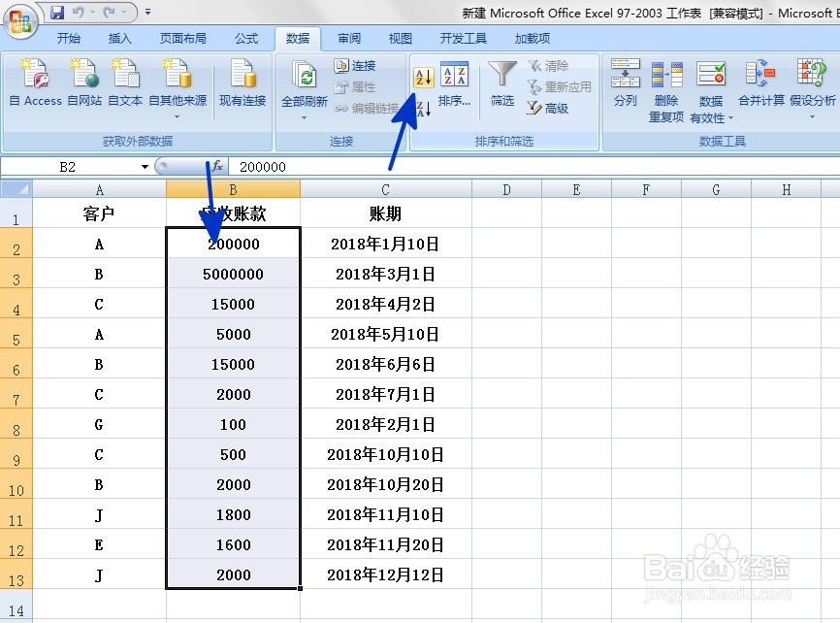Click cell containing 2018年4月2日
840x623 pixels.
pyautogui.click(x=386, y=304)
